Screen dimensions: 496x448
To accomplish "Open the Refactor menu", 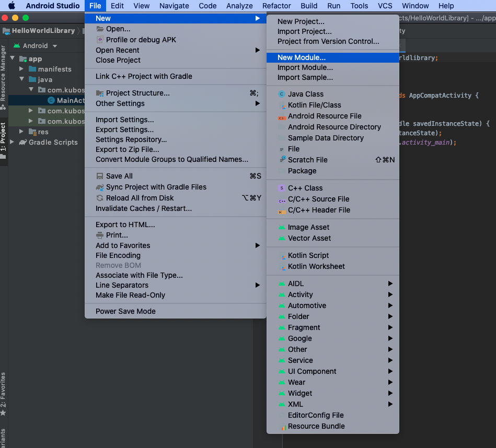I will [x=276, y=6].
